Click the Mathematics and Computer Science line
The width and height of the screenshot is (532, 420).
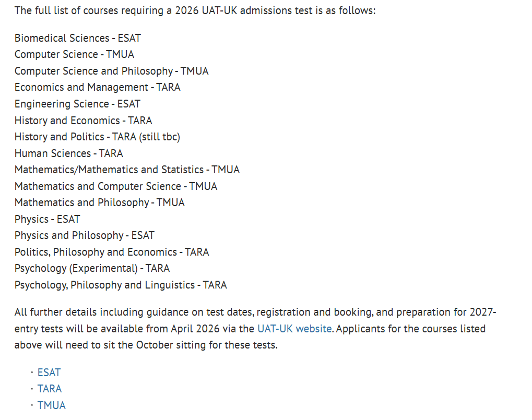click(116, 186)
